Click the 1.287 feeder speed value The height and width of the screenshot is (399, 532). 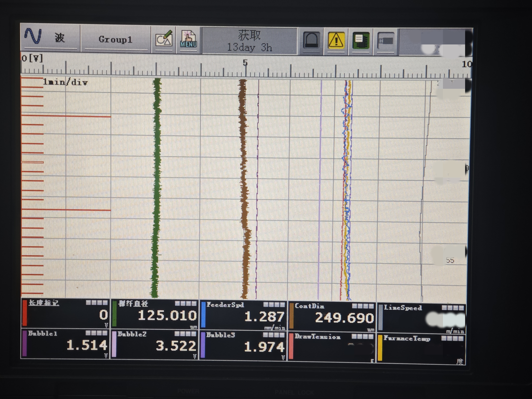[265, 316]
